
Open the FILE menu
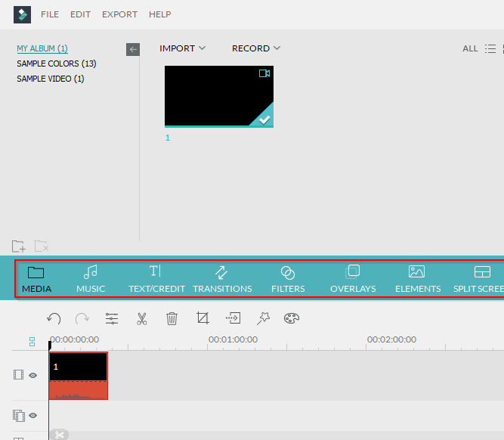[x=50, y=14]
